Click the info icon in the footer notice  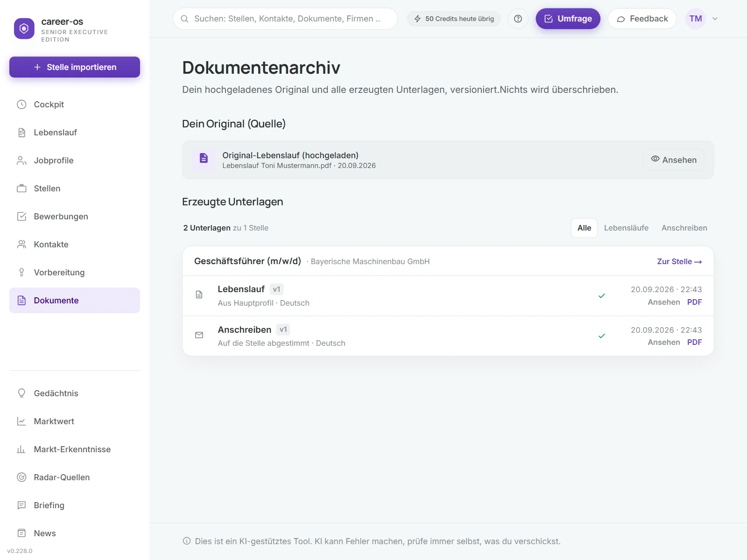(x=187, y=541)
